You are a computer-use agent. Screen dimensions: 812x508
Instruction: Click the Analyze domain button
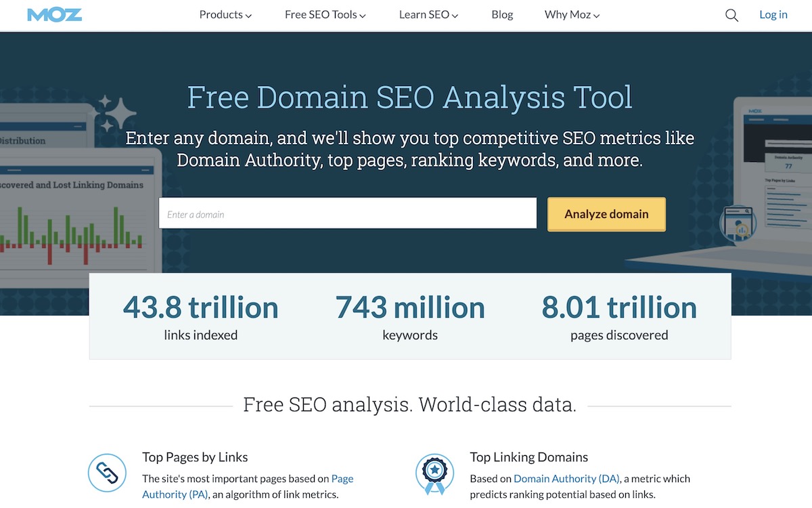click(x=606, y=214)
